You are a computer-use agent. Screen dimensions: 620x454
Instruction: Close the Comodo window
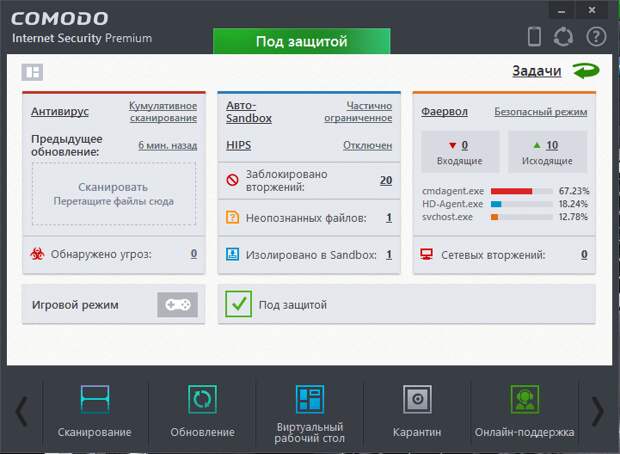click(x=592, y=10)
